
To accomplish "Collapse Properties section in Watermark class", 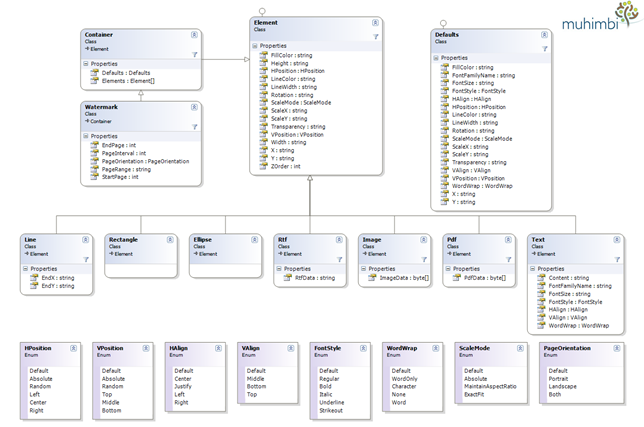I will 86,136.
